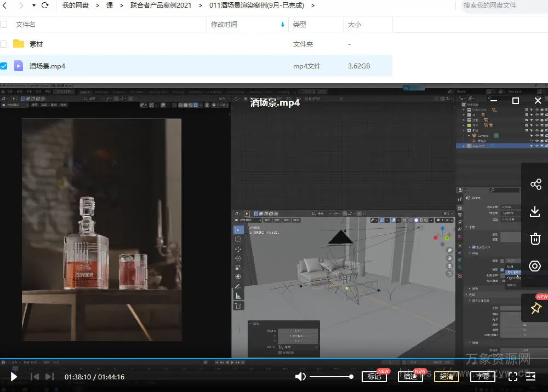The width and height of the screenshot is (548, 392).
Task: Delete the file with the trash icon
Action: [x=535, y=239]
